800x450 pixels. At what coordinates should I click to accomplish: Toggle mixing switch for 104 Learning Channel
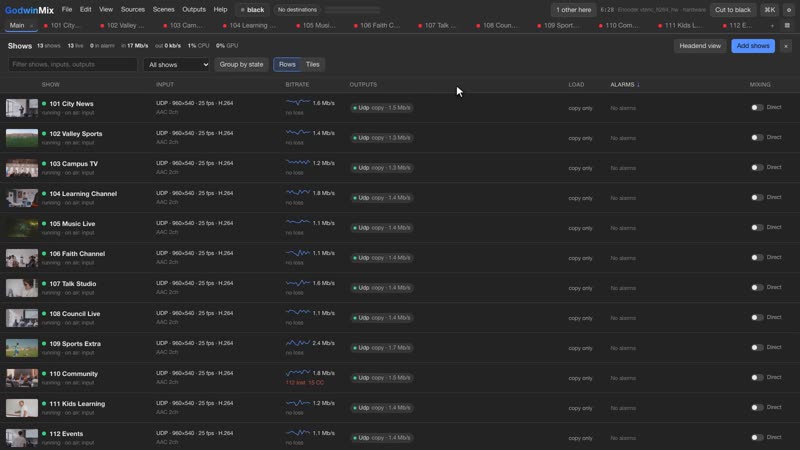click(x=757, y=197)
